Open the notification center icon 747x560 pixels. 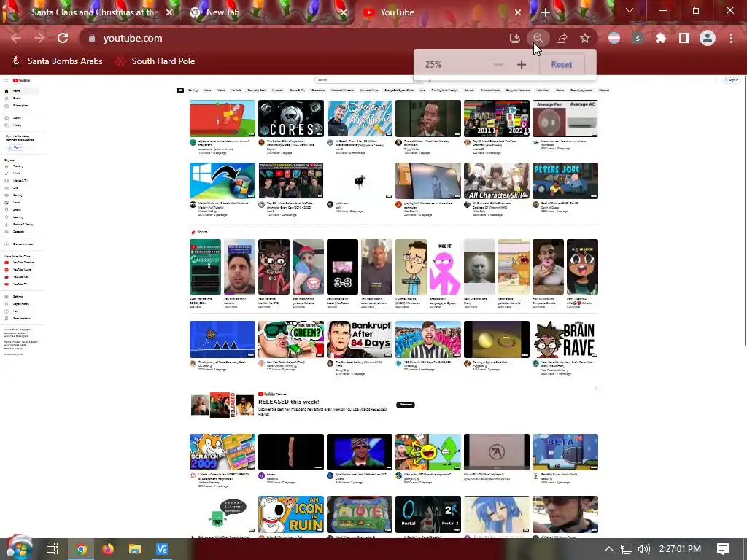tap(723, 549)
